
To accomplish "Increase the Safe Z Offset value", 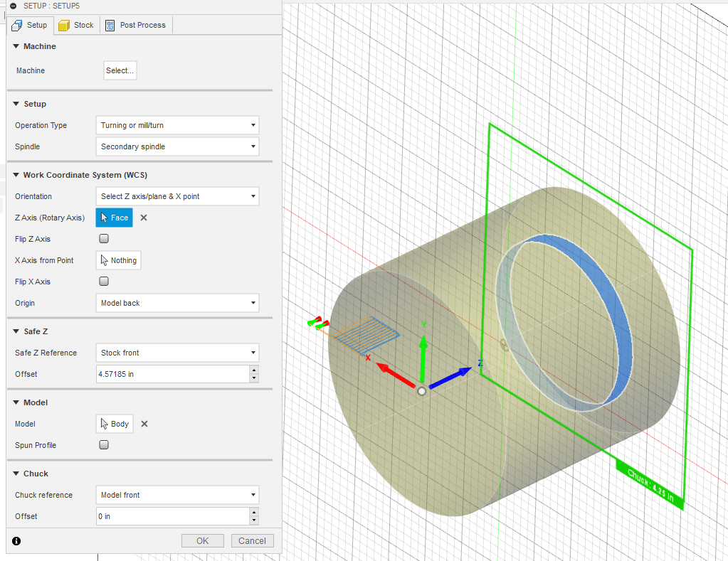I will 253,370.
